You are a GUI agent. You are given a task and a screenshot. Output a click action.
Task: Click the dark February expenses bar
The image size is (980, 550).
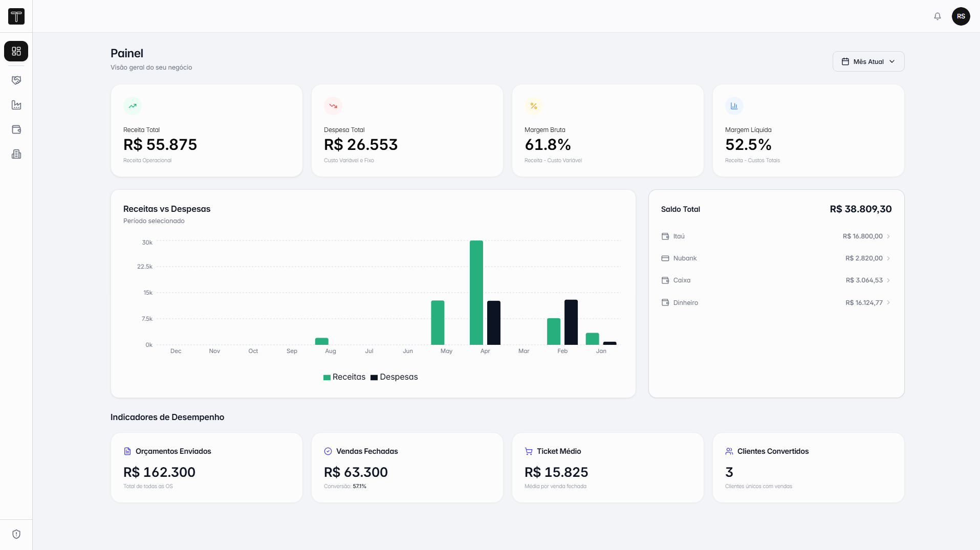point(571,322)
